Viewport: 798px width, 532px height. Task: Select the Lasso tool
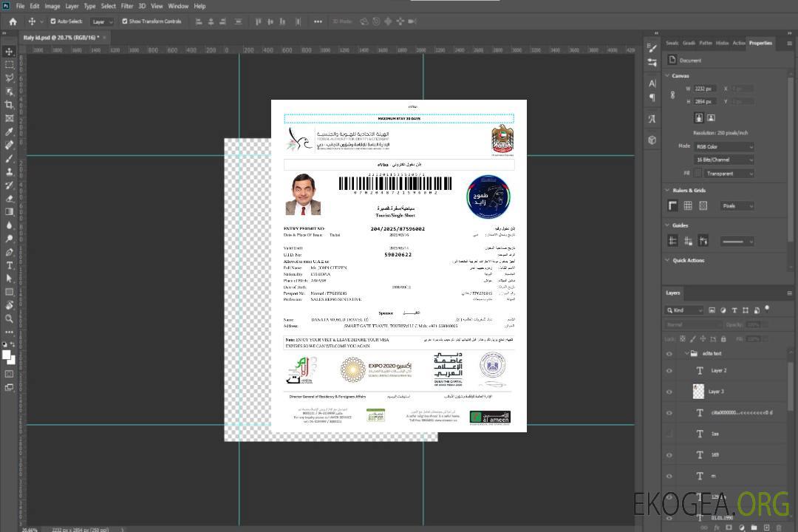(x=9, y=78)
